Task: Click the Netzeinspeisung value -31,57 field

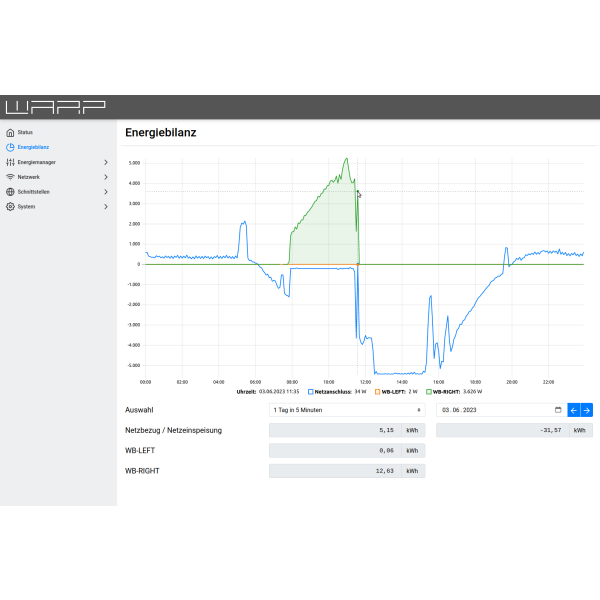Action: coord(502,430)
